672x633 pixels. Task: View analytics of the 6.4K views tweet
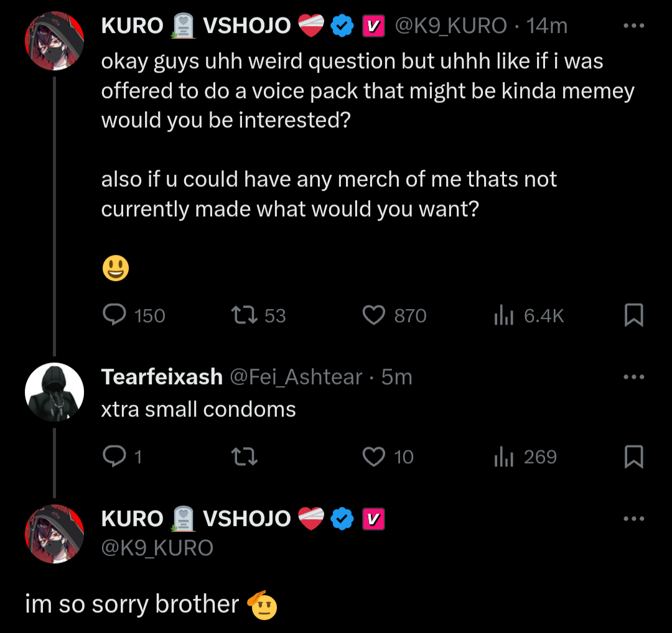pos(503,316)
